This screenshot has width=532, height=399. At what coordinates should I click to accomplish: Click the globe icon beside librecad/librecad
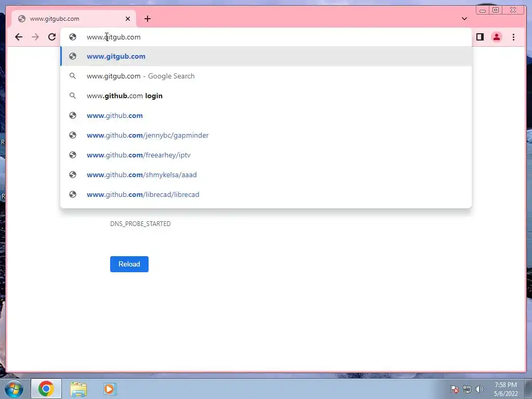click(x=73, y=194)
